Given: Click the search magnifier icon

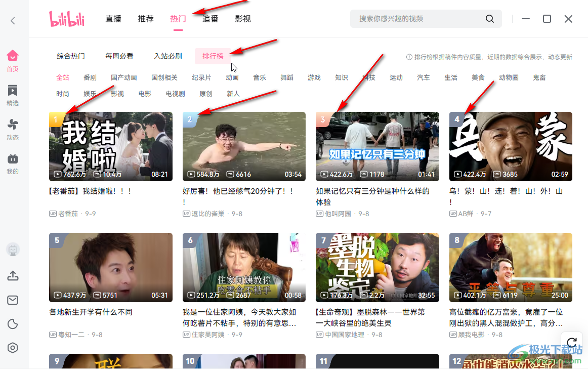Looking at the screenshot, I should [490, 19].
